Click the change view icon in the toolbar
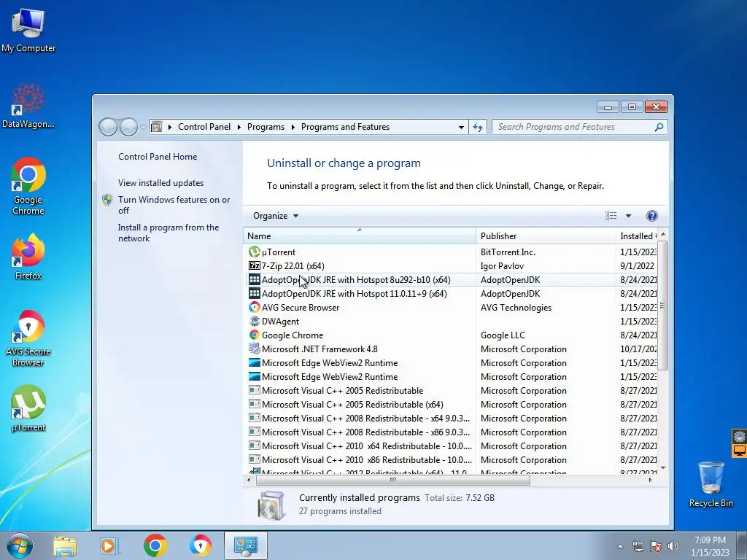This screenshot has height=560, width=747. (x=611, y=216)
